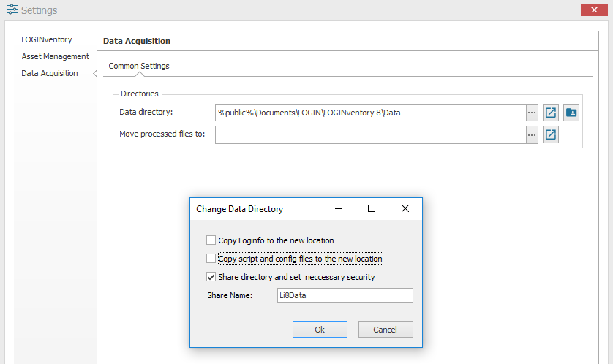
Task: Cancel the Change Data Directory dialog
Action: 386,329
